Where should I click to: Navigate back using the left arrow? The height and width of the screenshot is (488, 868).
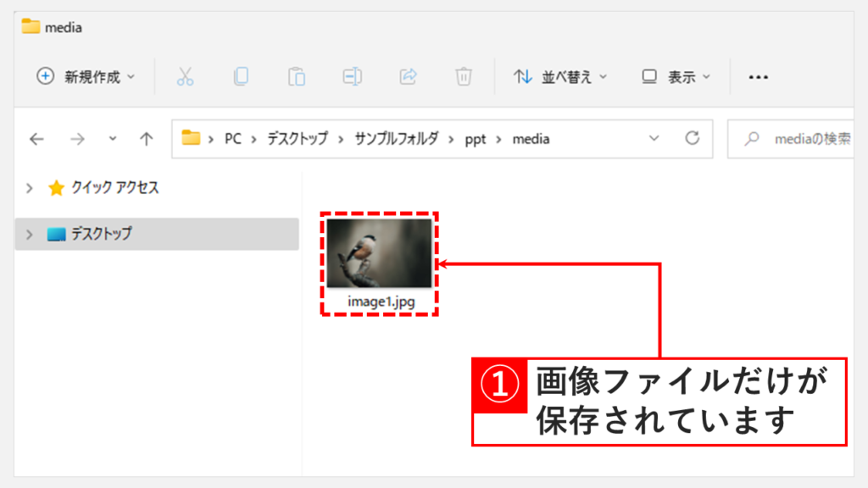[x=36, y=140]
